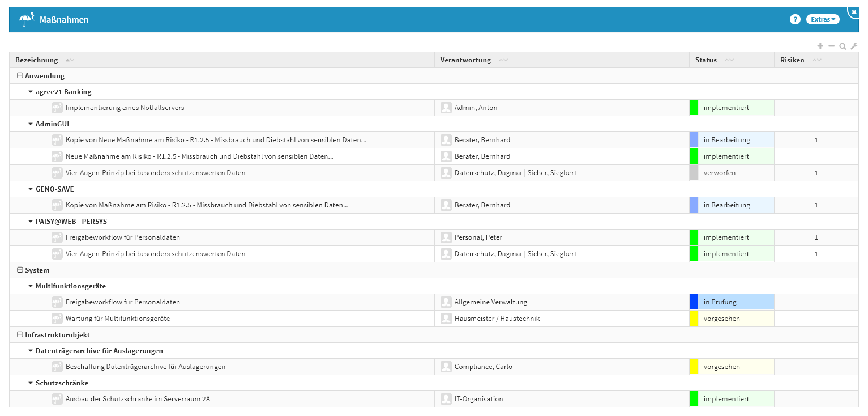Viewport: 868px width, 416px height.
Task: Collapse the PAISY@WEB - PERSYS subgroup
Action: 31,222
